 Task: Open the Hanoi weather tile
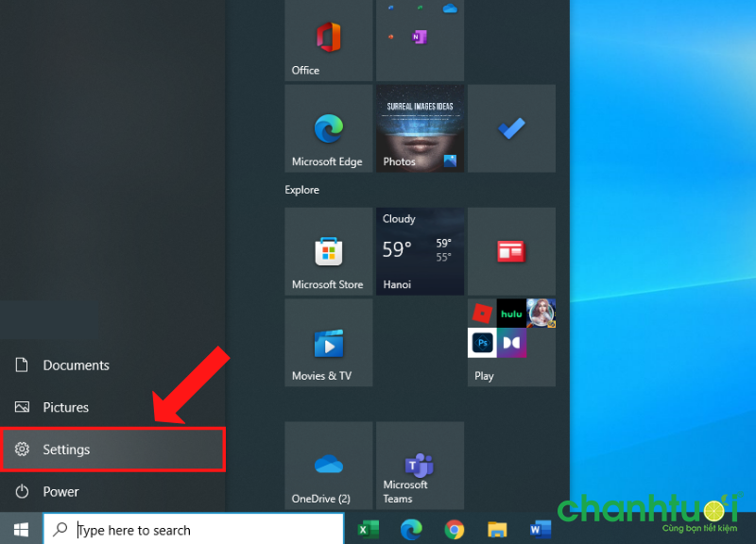(x=420, y=251)
